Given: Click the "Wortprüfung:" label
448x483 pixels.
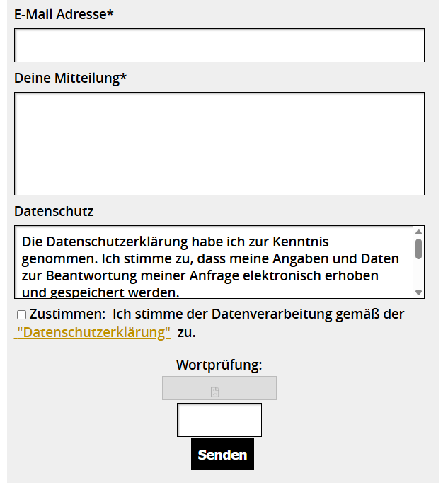Looking at the screenshot, I should pos(219,365).
